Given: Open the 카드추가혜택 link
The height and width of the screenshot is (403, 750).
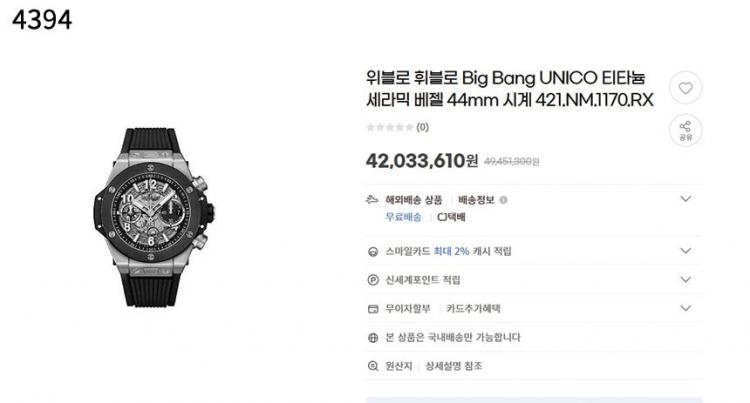Looking at the screenshot, I should 473,309.
